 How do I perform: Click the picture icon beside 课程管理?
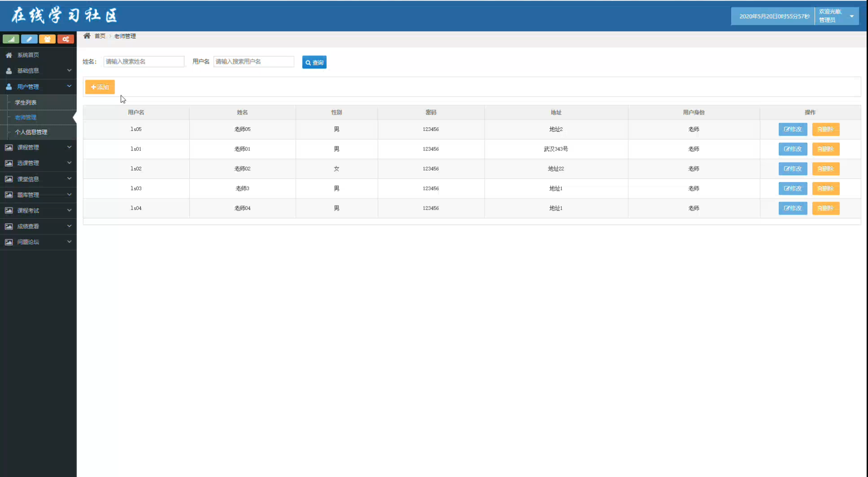pos(9,147)
